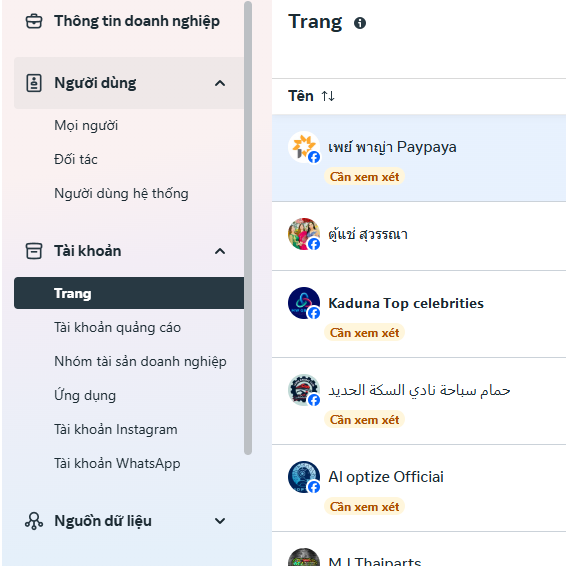This screenshot has height=566, width=566.
Task: Click Cần xem xét badge under Paypaya
Action: [364, 177]
